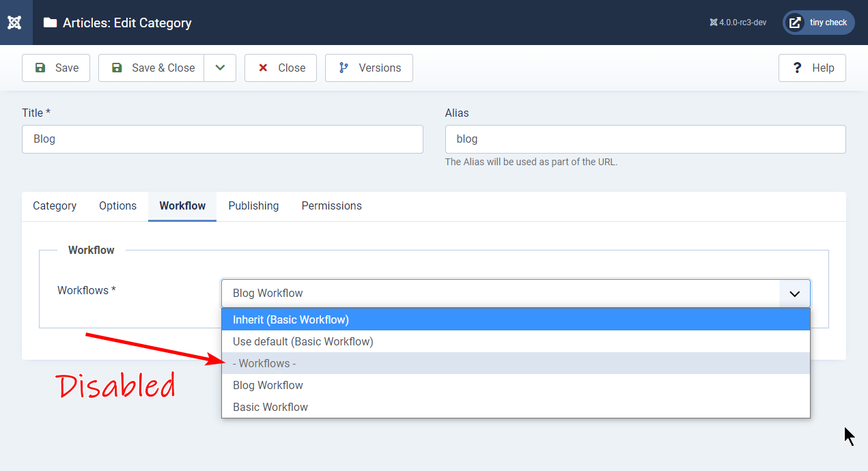Click the external-link icon next to tiny check
The width and height of the screenshot is (868, 471).
[795, 23]
